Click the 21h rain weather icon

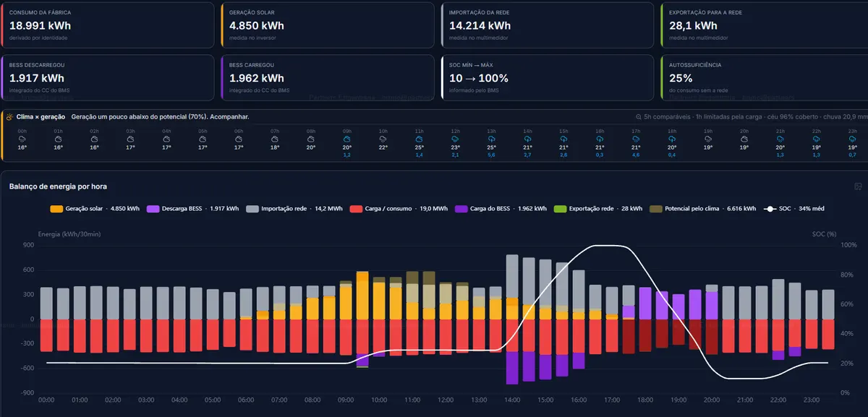pyautogui.click(x=780, y=139)
